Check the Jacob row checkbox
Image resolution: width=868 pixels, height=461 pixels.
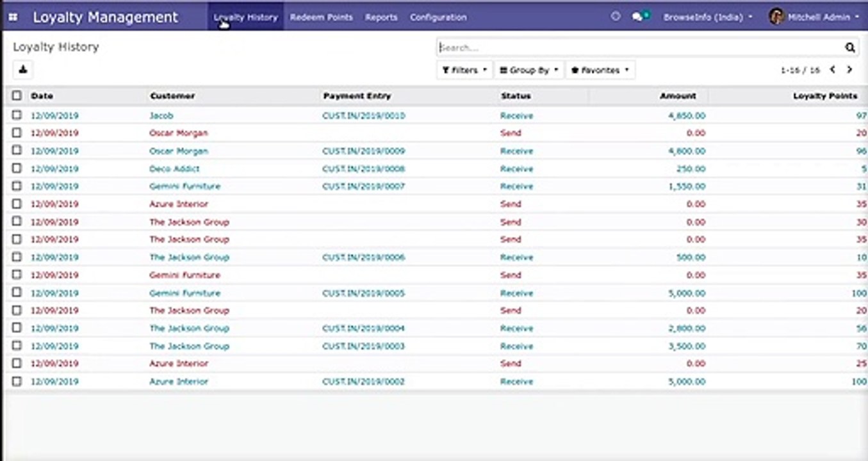tap(17, 115)
